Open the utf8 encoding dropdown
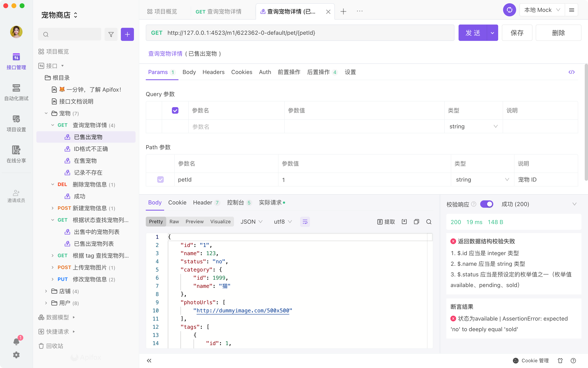This screenshot has width=588, height=368. [x=283, y=222]
